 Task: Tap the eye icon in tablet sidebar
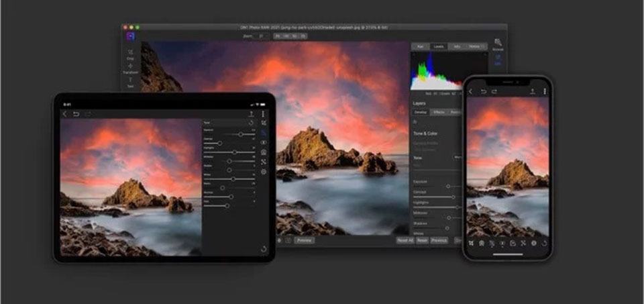pyautogui.click(x=264, y=142)
